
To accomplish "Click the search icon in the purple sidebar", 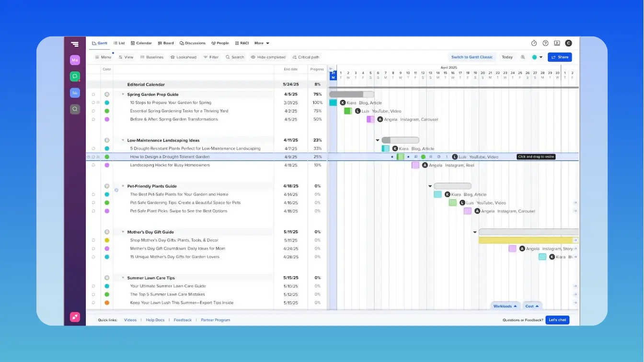I will click(x=75, y=109).
